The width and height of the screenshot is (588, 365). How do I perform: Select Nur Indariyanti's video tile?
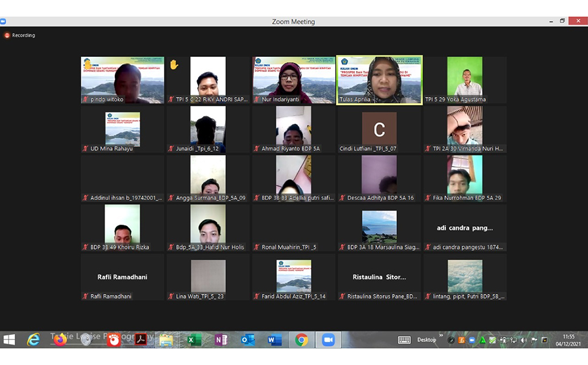click(x=293, y=80)
